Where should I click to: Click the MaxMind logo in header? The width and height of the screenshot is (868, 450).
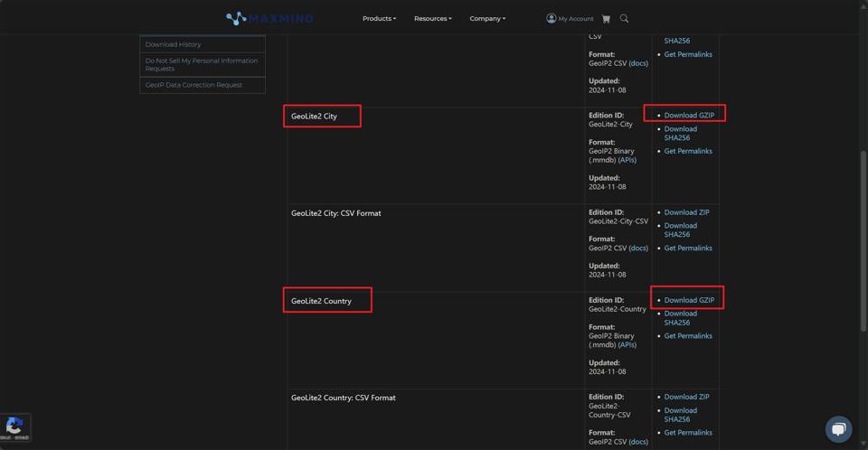coord(271,18)
